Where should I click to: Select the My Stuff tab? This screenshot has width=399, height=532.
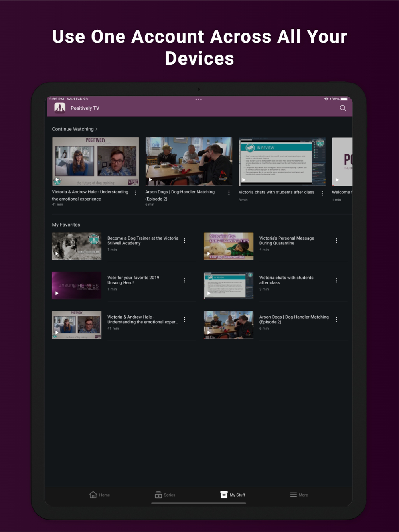coord(233,495)
